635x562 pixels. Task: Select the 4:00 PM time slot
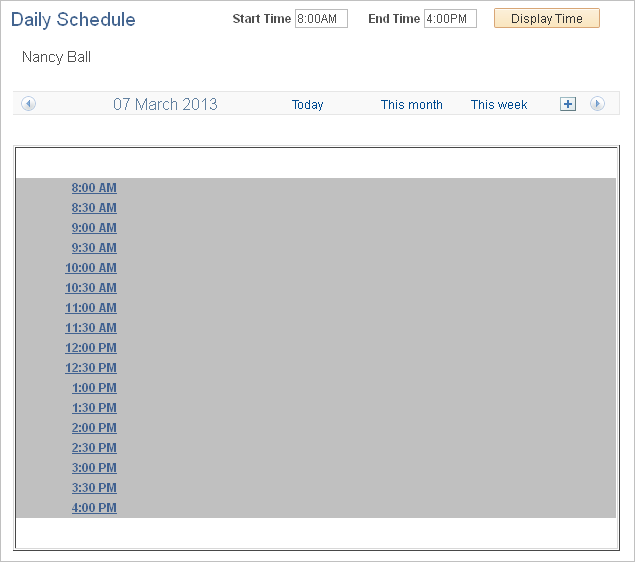94,508
